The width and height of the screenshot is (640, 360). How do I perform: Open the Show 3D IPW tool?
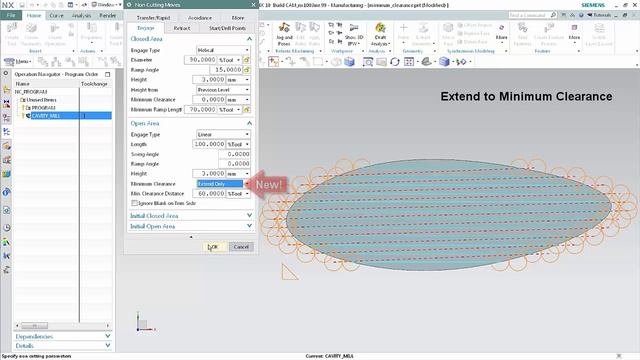click(353, 34)
